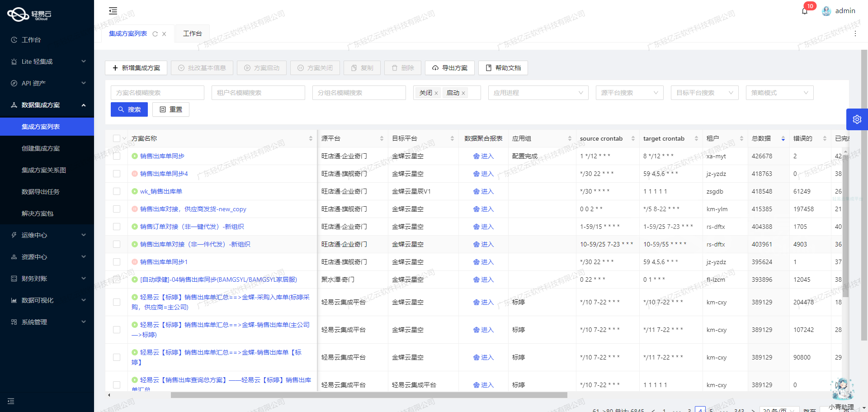Viewport: 868px width, 412px height.
Task: Focus the 方案名模糊搜索 field
Action: (x=157, y=93)
